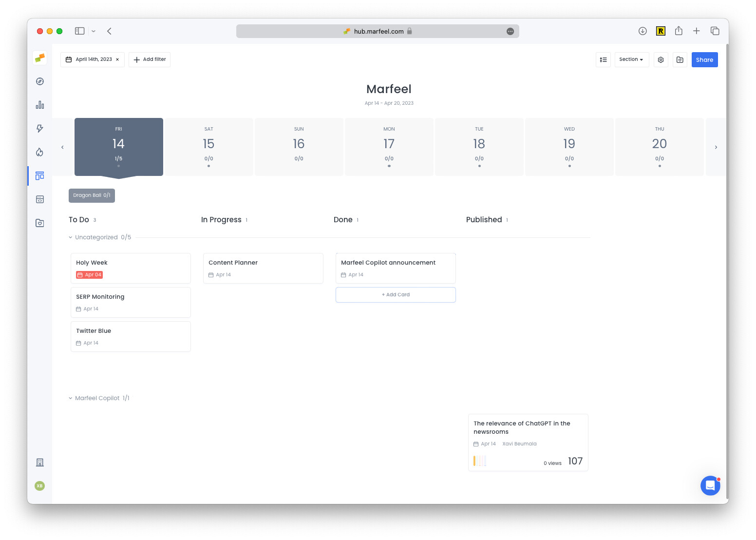
Task: Open the building icon at sidebar bottom
Action: coord(39,462)
